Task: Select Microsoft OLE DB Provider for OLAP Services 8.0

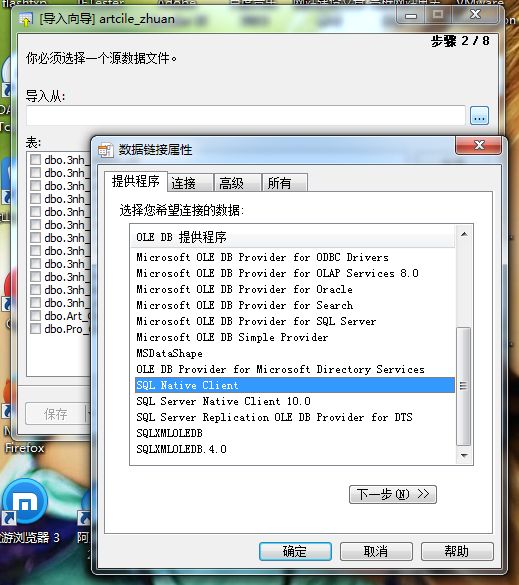Action: (x=277, y=273)
